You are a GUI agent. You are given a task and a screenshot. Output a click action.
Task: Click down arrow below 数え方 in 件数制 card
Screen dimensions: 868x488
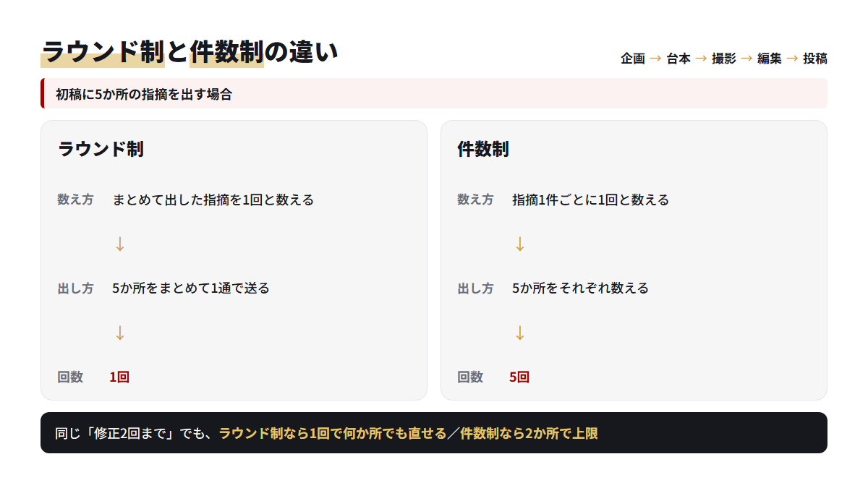(x=519, y=244)
